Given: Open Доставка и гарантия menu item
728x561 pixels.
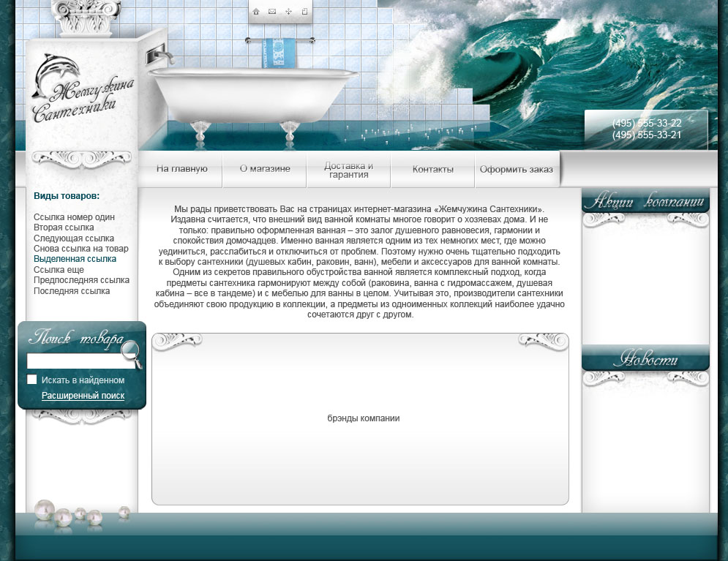Looking at the screenshot, I should point(349,170).
